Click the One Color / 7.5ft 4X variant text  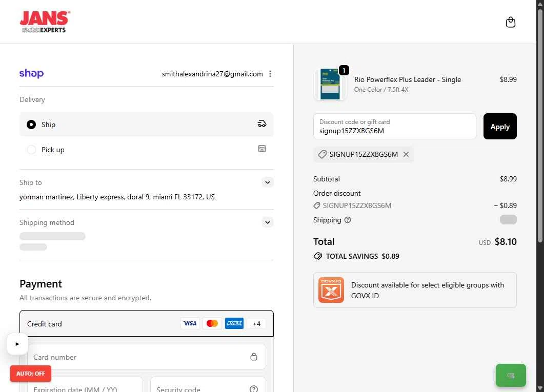coord(381,90)
